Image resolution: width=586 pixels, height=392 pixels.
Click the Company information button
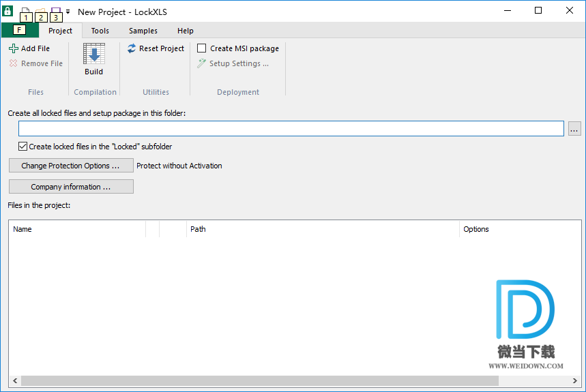[x=71, y=187]
